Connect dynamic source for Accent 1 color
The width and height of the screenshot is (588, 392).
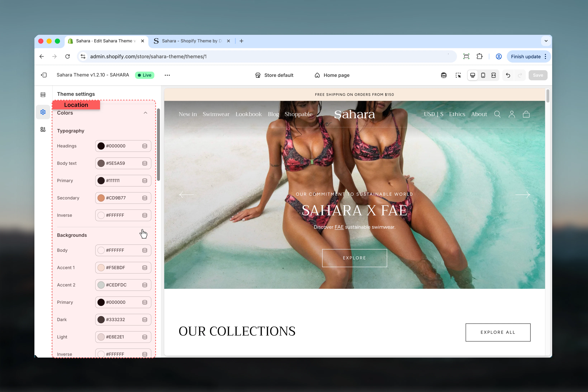pyautogui.click(x=145, y=268)
